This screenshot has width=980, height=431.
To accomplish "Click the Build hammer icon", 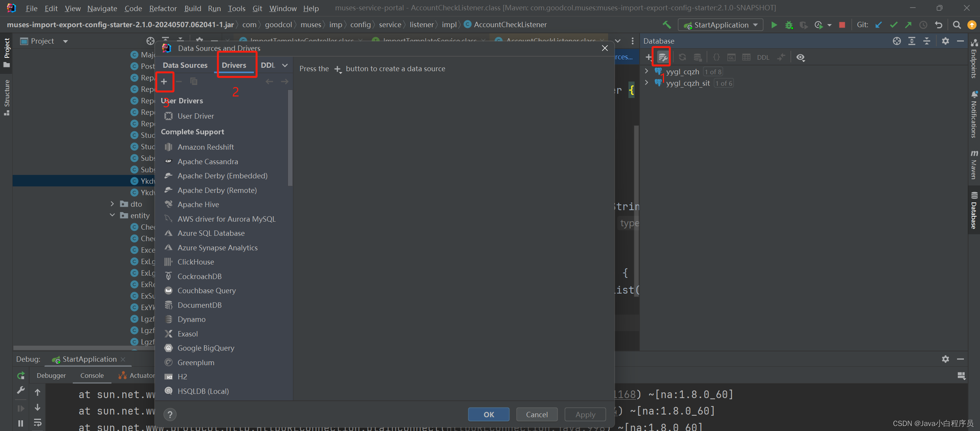I will 667,25.
